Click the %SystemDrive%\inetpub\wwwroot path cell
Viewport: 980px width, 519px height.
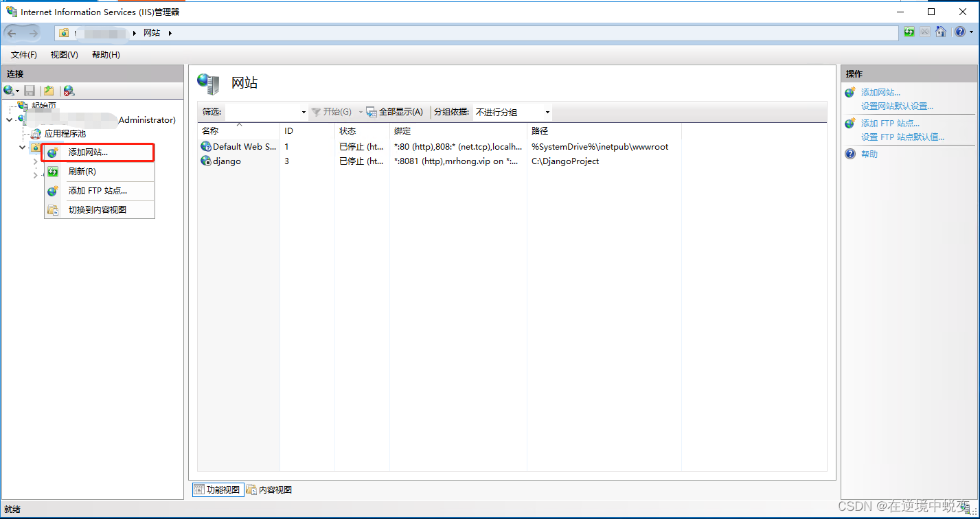pyautogui.click(x=600, y=146)
